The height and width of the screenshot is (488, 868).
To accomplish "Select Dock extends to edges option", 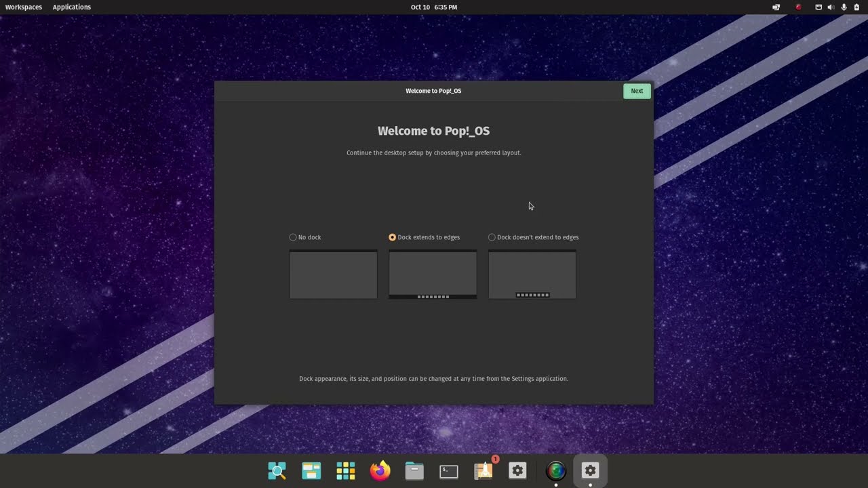I will click(392, 237).
